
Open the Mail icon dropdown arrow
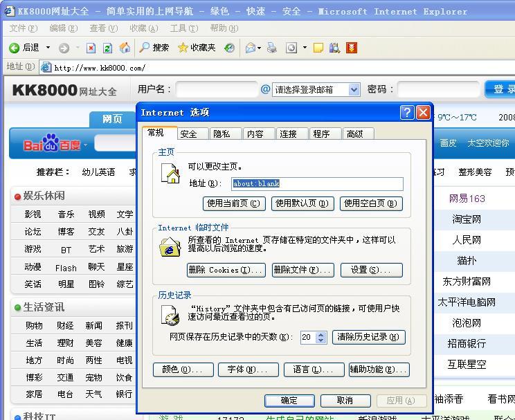(x=260, y=48)
